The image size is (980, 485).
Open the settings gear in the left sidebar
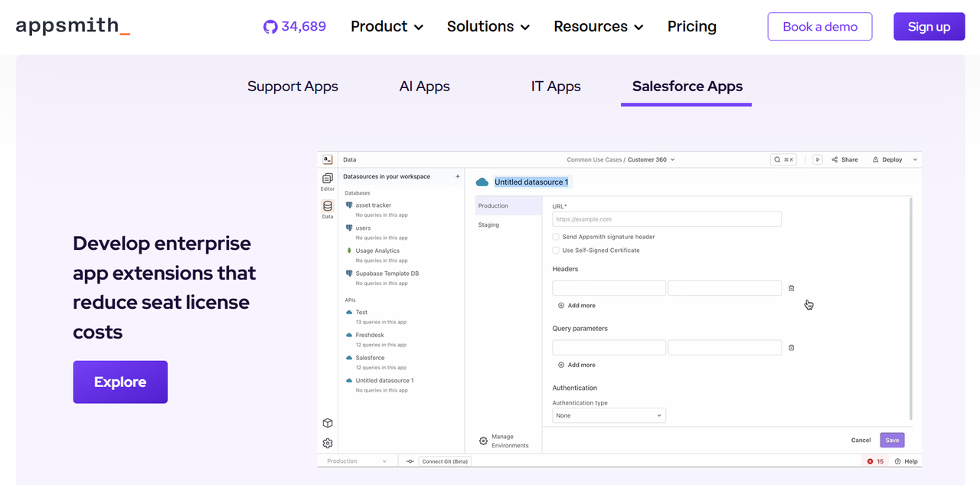328,443
